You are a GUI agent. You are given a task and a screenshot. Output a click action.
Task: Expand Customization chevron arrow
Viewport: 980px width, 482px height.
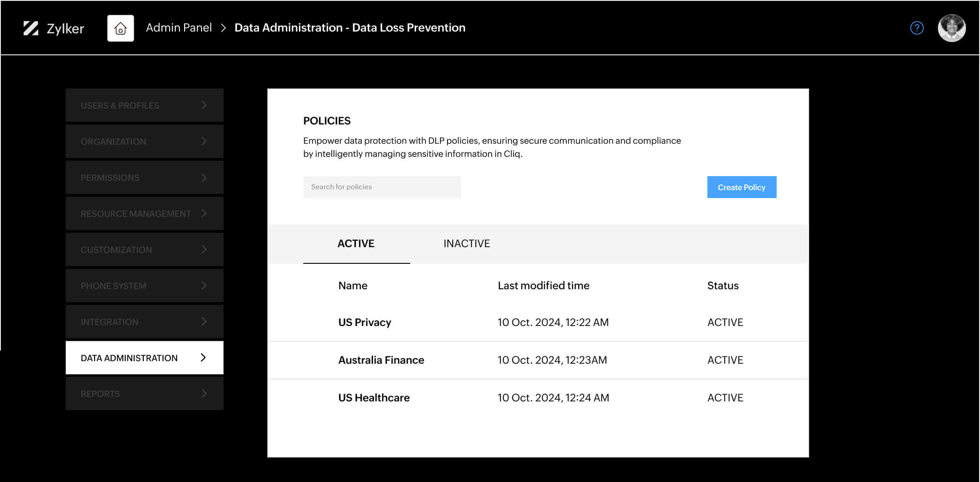(204, 249)
